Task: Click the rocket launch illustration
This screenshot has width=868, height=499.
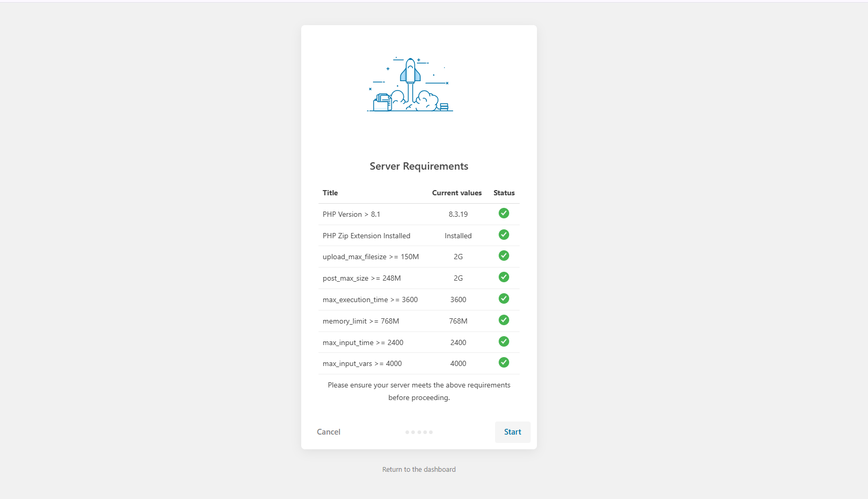Action: coord(410,85)
